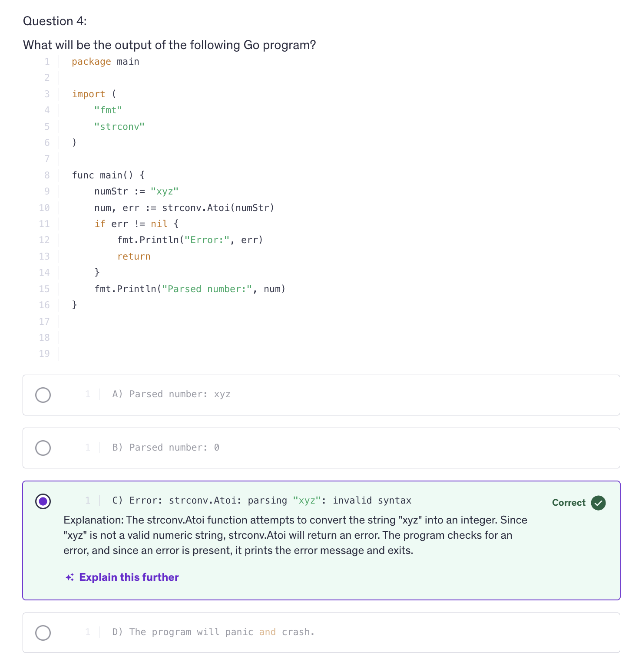Select radio button for Parsed number: 0
The width and height of the screenshot is (642, 672).
click(43, 448)
